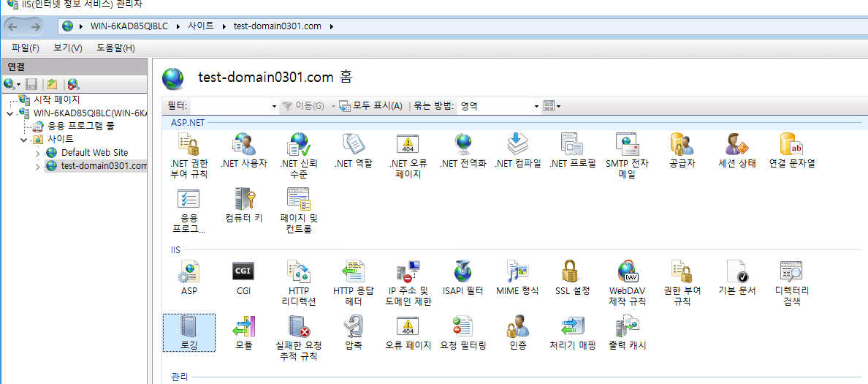Click the 모두 표시(A) button
868x384 pixels.
[x=371, y=106]
